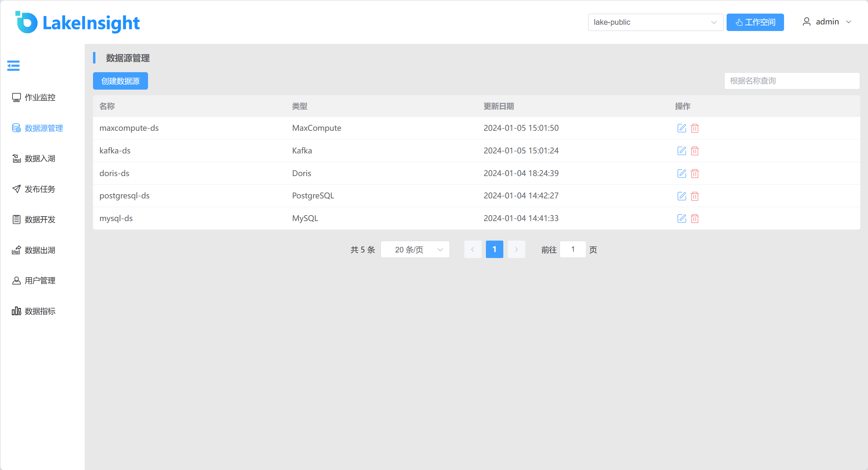Image resolution: width=868 pixels, height=470 pixels.
Task: Click the next page arrow
Action: click(x=516, y=250)
